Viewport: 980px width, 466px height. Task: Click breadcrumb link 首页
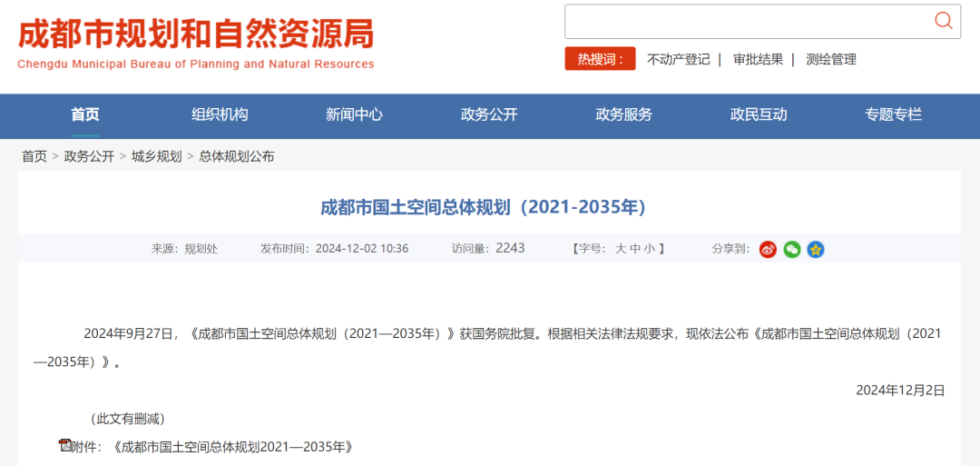(34, 156)
